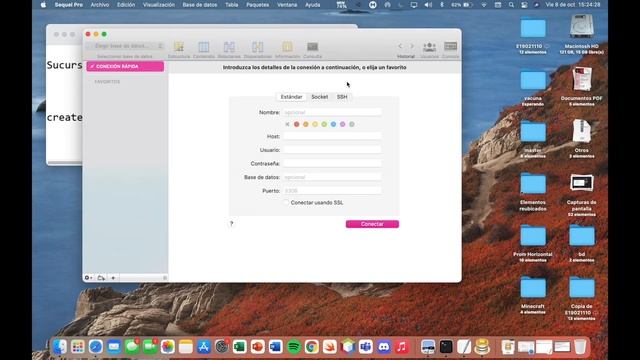Open the App Store from the Dock

(x=204, y=347)
